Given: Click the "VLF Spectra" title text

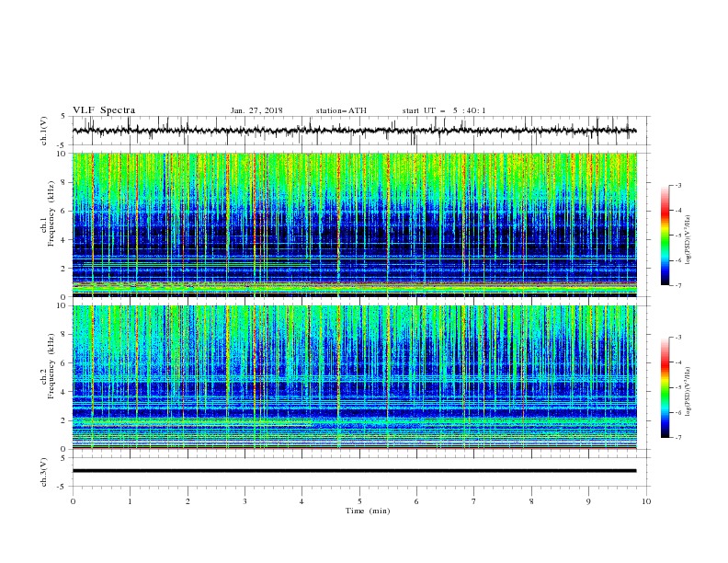Looking at the screenshot, I should (104, 110).
